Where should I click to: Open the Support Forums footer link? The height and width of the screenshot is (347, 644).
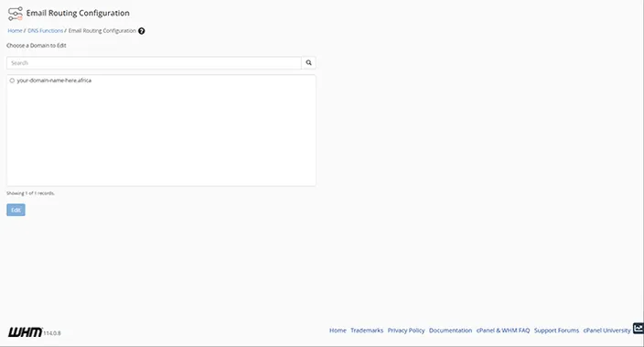[556, 331]
